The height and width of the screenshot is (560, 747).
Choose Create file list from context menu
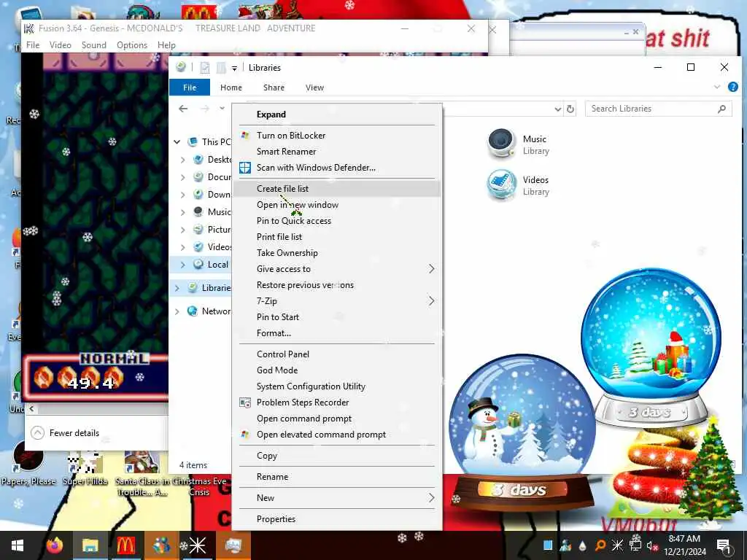pos(337,189)
